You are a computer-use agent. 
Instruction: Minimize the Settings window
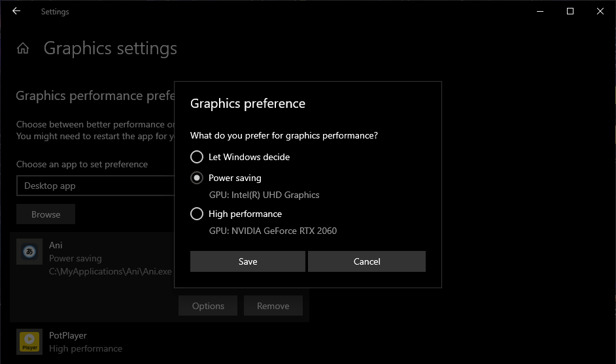540,11
